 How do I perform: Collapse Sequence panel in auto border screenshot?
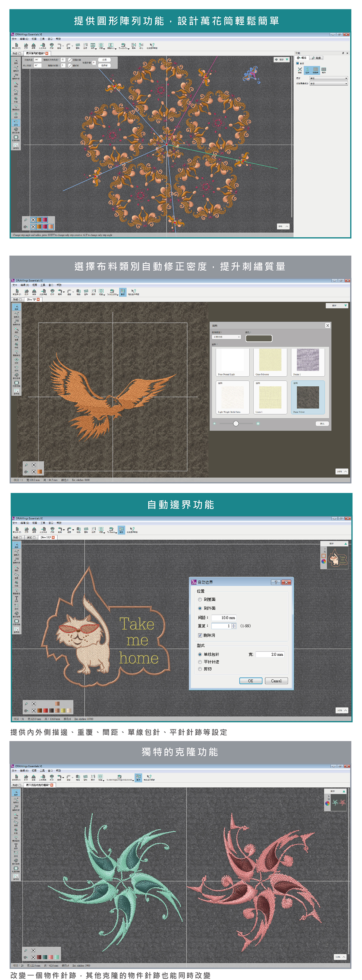(346, 544)
